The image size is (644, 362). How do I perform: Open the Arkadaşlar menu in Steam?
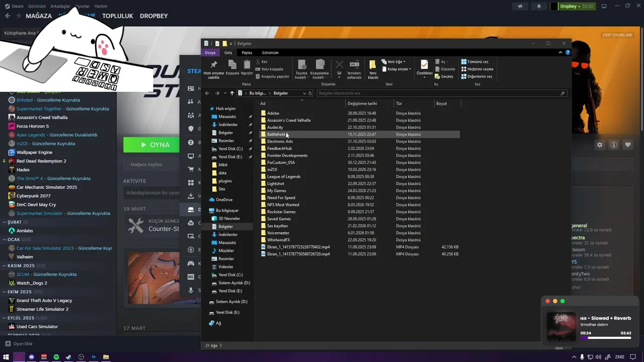tap(60, 6)
